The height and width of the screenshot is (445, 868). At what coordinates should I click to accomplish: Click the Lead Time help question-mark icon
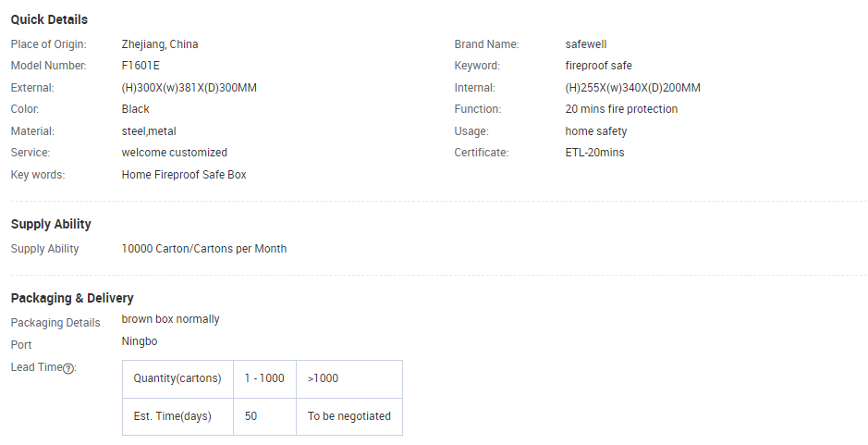pos(68,368)
